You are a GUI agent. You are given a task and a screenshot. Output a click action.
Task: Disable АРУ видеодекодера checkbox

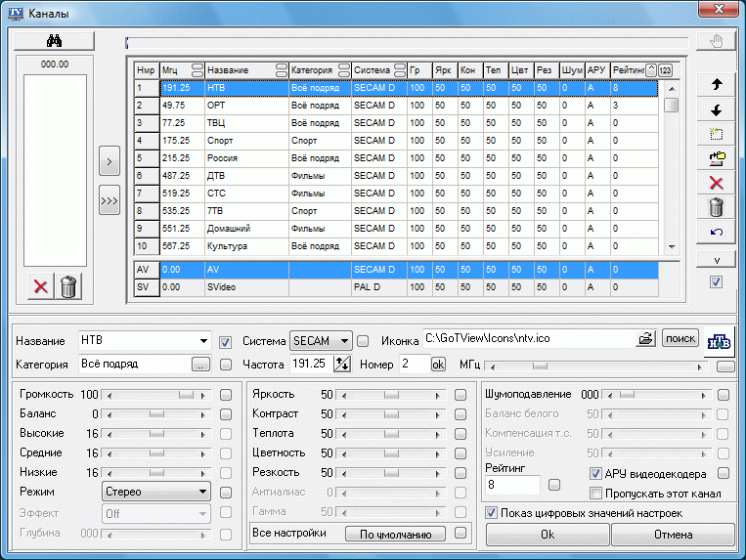click(595, 473)
